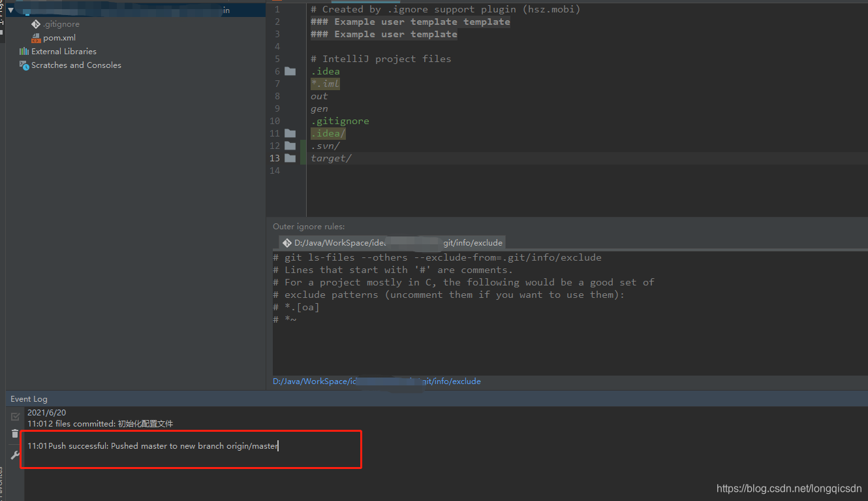The width and height of the screenshot is (868, 501).
Task: Click the 'out' entry on line 8
Action: point(319,96)
